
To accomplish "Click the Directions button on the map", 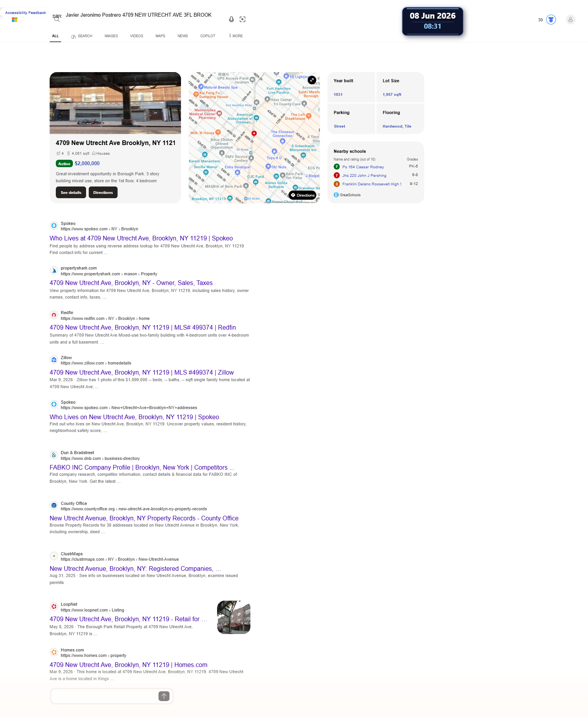I will pyautogui.click(x=303, y=195).
